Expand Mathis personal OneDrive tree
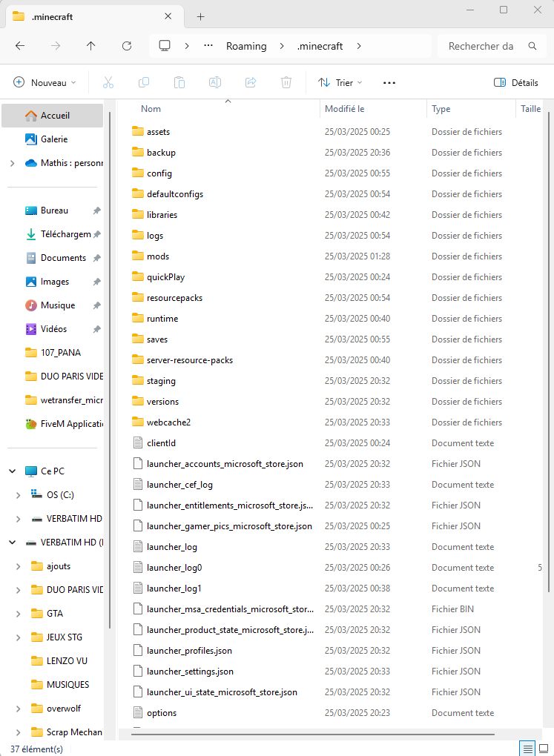The image size is (554, 756). pos(12,163)
